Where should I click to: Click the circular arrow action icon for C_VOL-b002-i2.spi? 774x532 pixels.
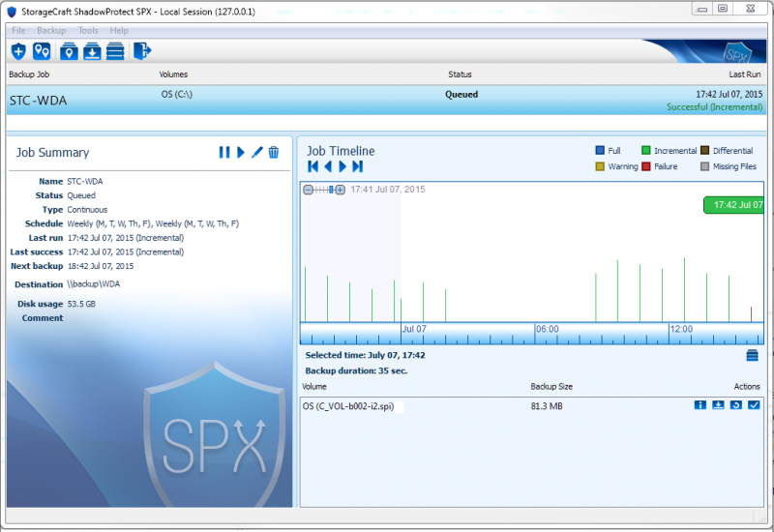pyautogui.click(x=736, y=405)
